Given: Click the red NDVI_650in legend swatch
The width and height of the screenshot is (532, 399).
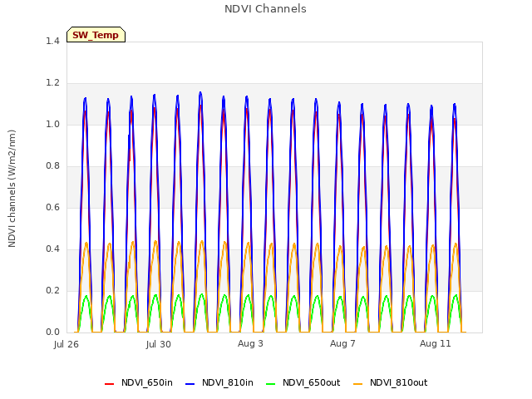Looking at the screenshot, I should [x=109, y=384].
